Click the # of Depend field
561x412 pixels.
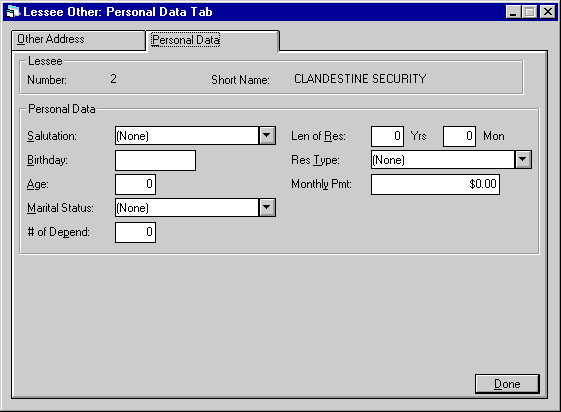135,232
